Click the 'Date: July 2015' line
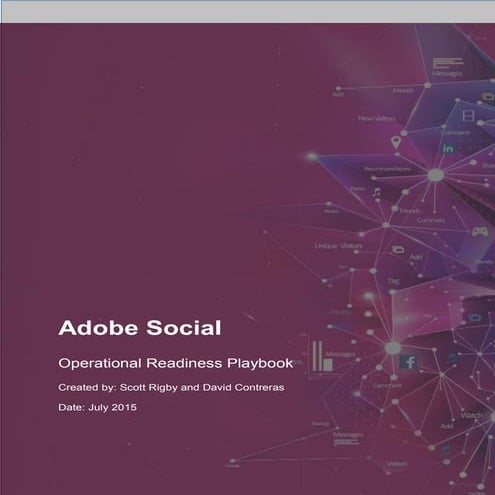495x495 pixels. (x=97, y=407)
